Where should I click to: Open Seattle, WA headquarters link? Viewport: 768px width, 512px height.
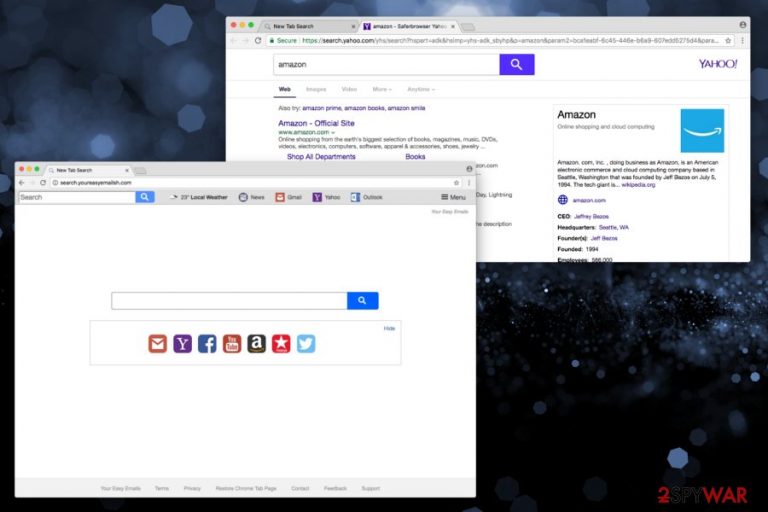pos(614,227)
